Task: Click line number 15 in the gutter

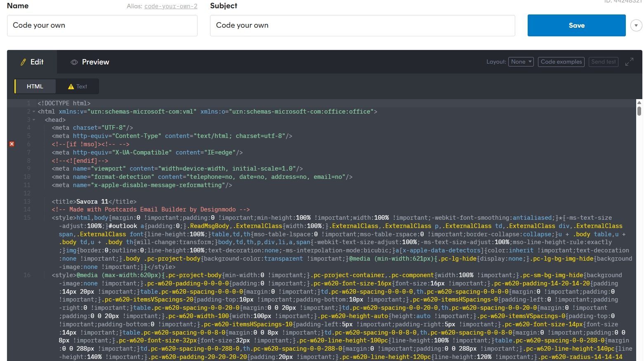Action: coord(27,218)
